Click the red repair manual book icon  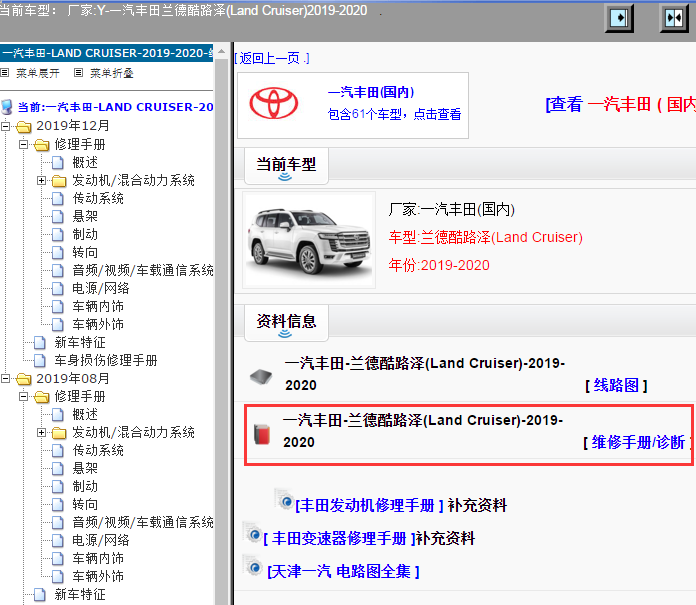[261, 435]
